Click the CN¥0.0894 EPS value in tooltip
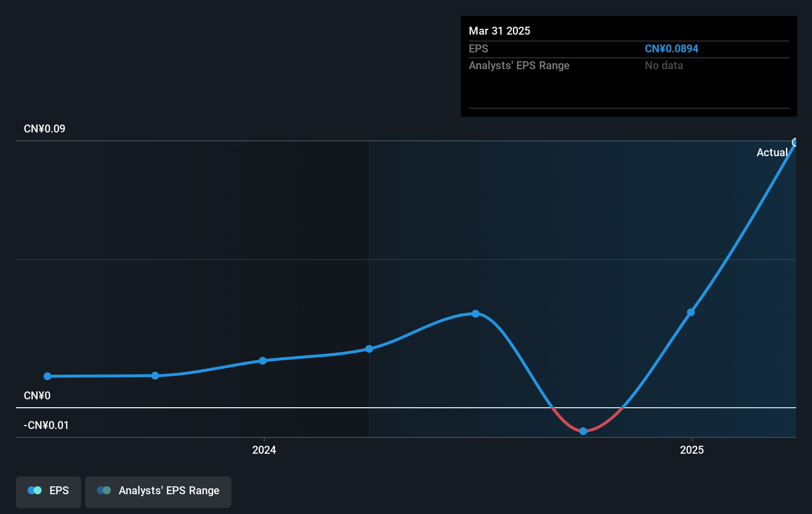 [x=672, y=49]
